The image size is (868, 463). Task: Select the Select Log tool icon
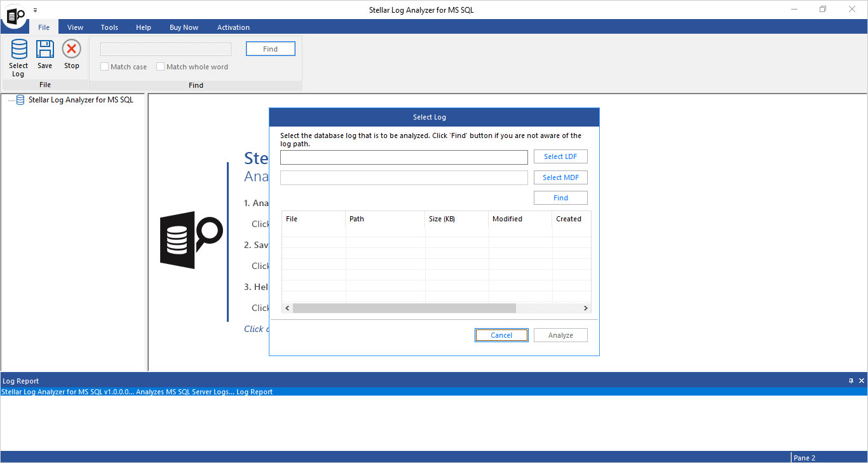[x=18, y=49]
